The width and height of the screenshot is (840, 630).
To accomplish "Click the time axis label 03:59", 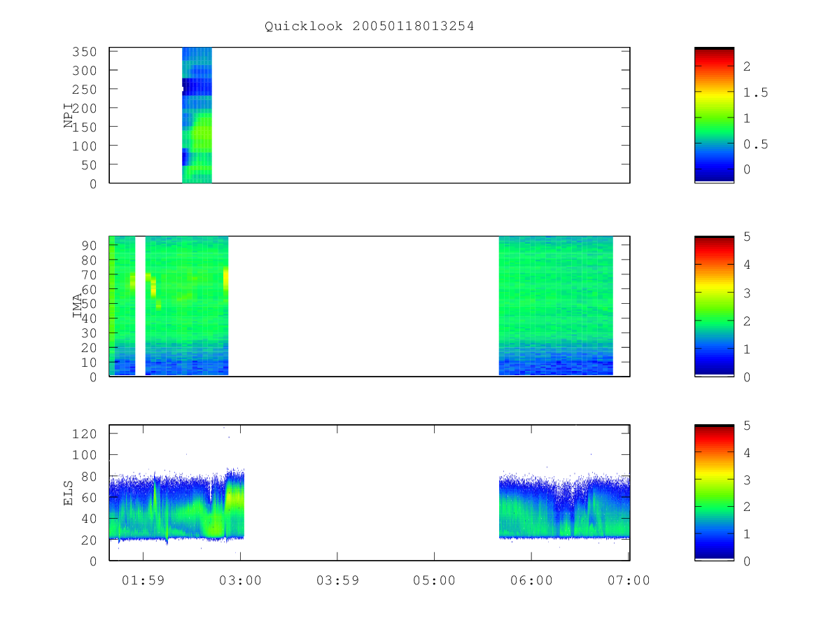I will click(x=337, y=580).
